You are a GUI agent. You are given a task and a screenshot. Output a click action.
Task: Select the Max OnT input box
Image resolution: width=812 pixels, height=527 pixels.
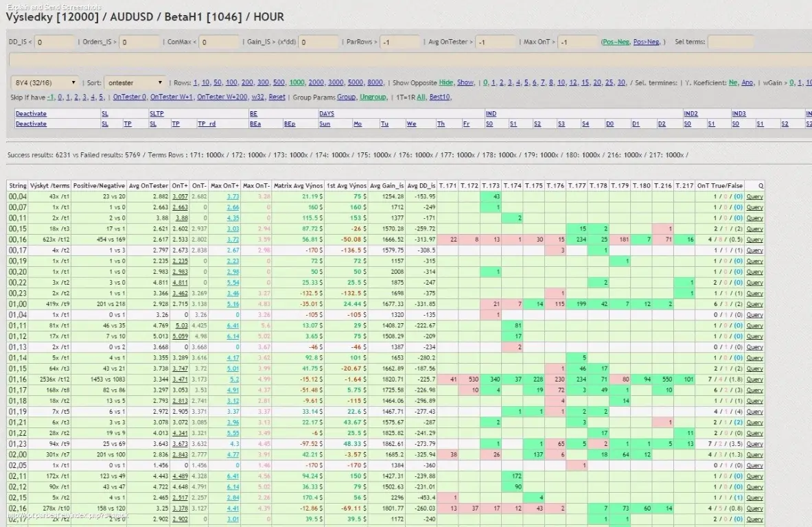tap(578, 42)
